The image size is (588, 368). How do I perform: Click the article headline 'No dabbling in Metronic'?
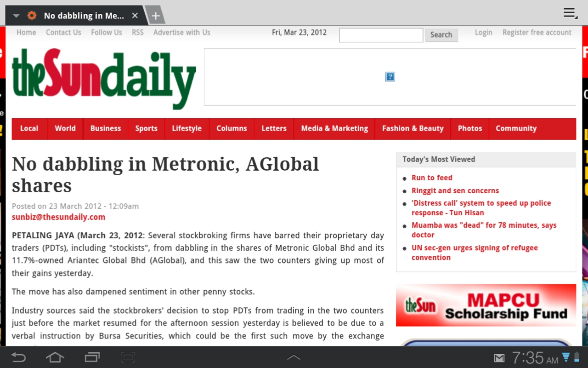pyautogui.click(x=165, y=174)
